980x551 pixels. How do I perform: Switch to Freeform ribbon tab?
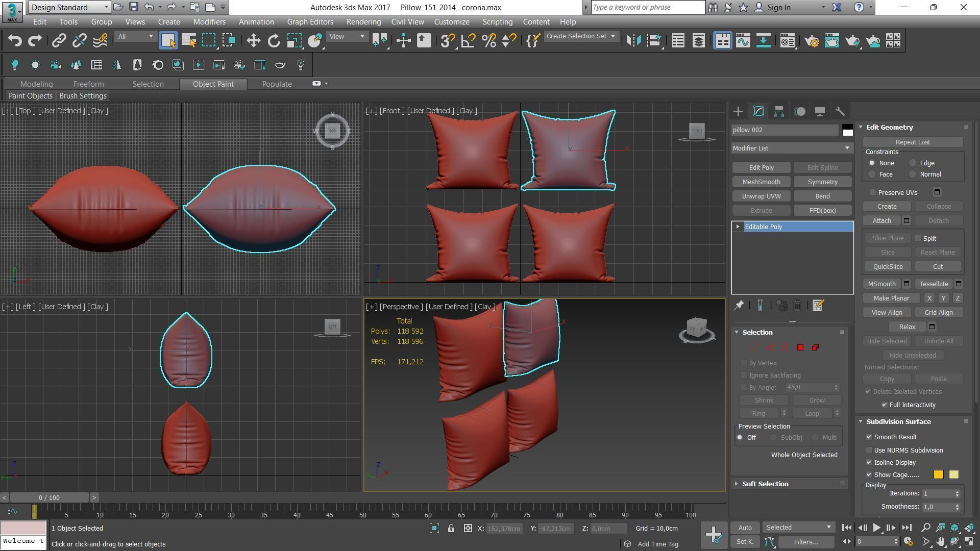[88, 84]
